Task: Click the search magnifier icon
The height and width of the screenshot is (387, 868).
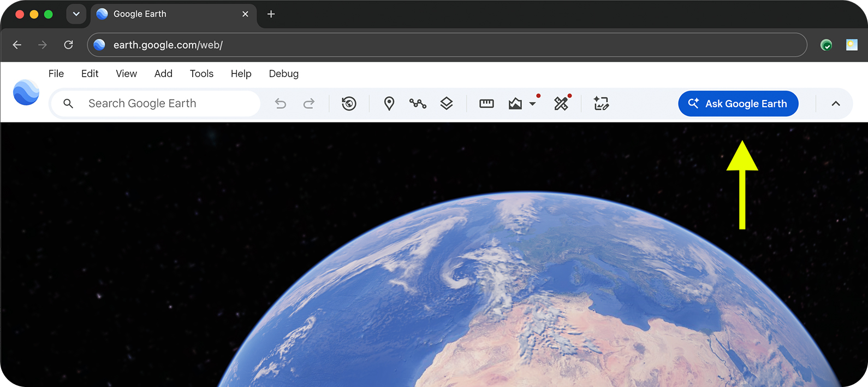Action: (68, 103)
